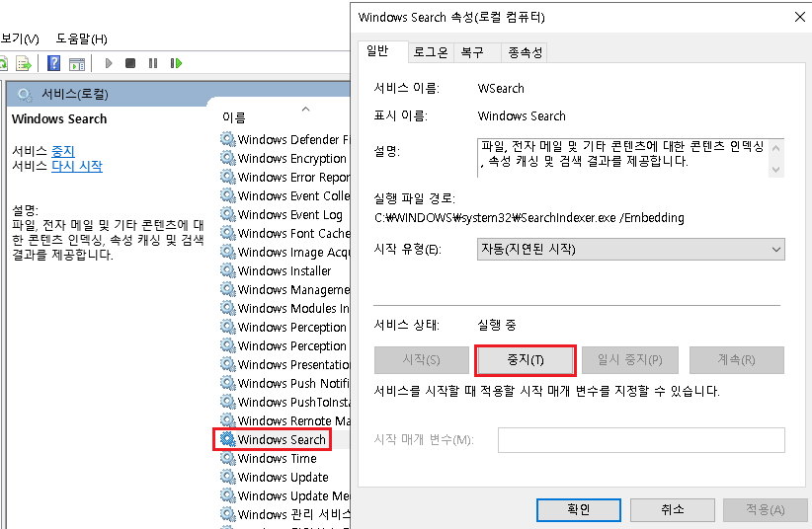812x529 pixels.
Task: Select Windows Update Me service row
Action: coord(284,495)
